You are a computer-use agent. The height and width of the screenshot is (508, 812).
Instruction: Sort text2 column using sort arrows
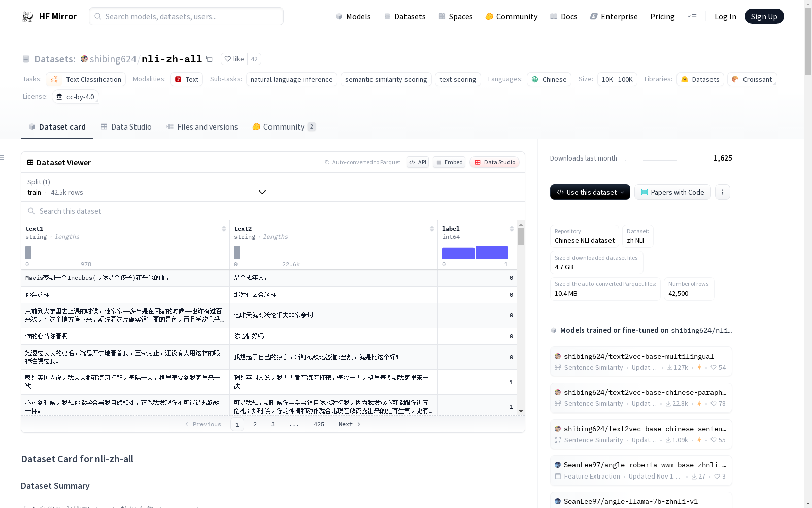(432, 229)
